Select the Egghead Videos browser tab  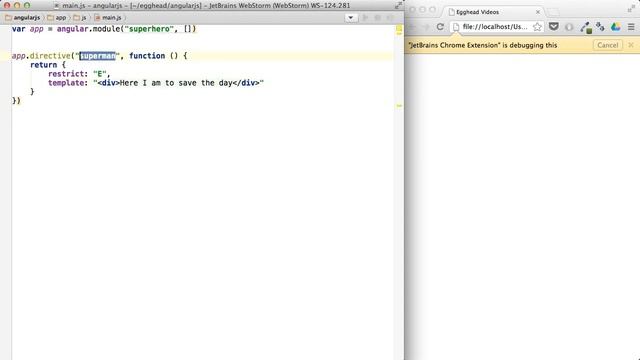[x=494, y=12]
